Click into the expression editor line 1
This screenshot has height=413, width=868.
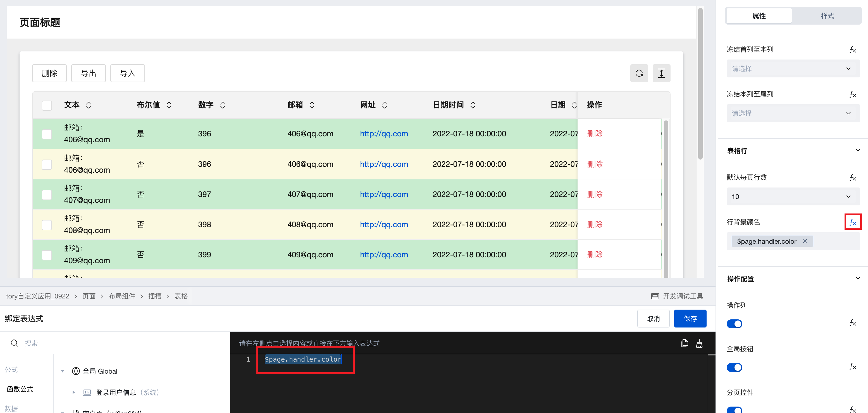[x=303, y=359]
